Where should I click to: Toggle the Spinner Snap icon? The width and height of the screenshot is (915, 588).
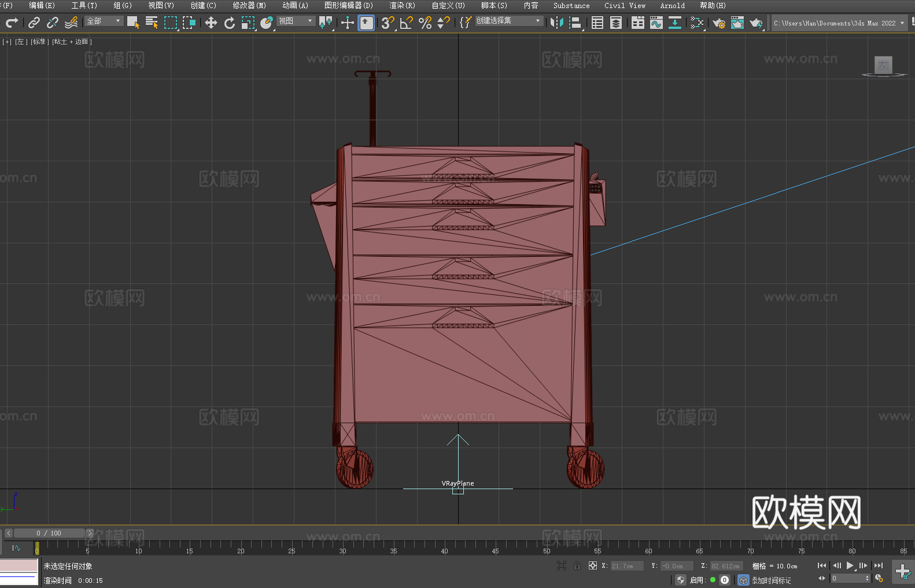[x=444, y=23]
